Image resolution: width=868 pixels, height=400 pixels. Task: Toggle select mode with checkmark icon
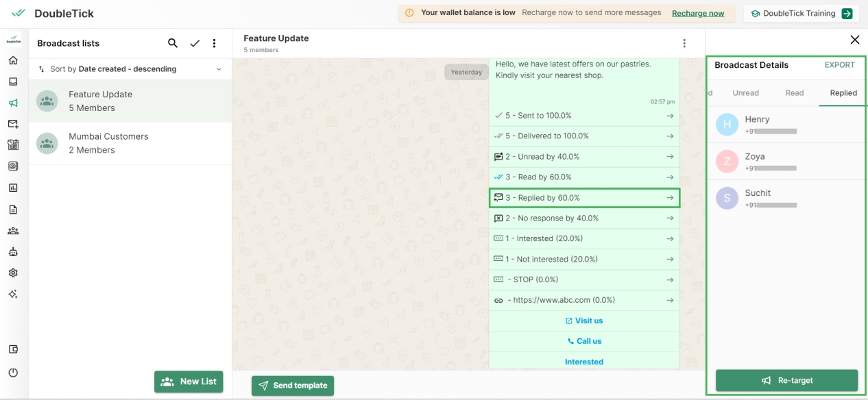tap(195, 43)
